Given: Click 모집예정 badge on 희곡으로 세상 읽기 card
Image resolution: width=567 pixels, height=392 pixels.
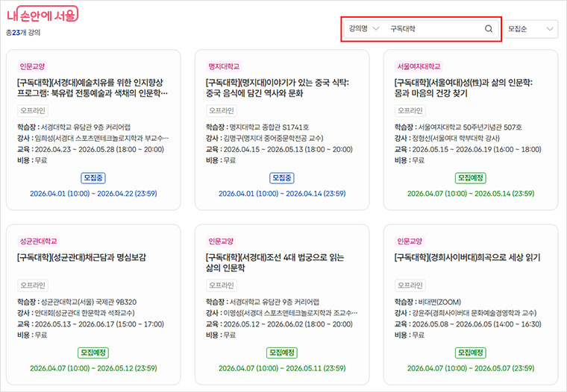Looking at the screenshot, I should (471, 353).
